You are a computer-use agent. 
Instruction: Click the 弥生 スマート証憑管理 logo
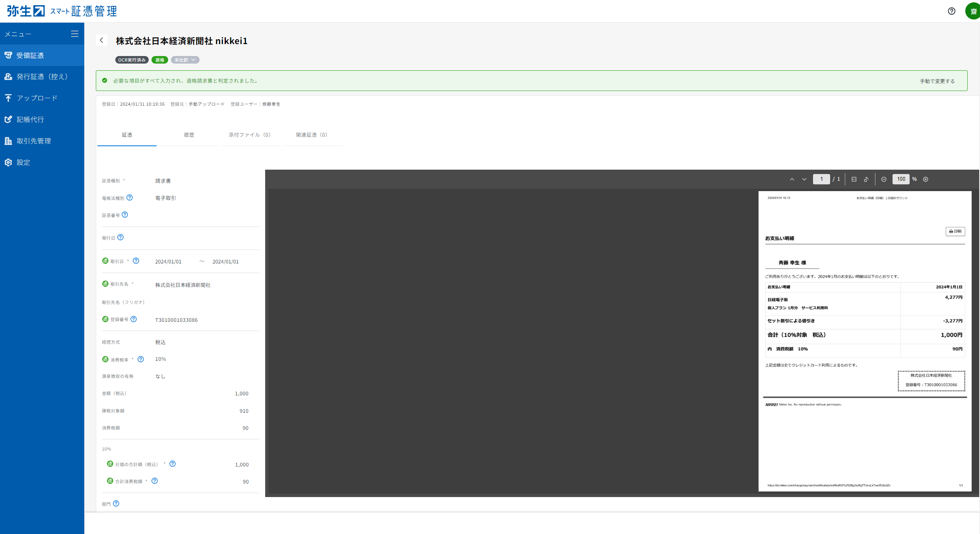62,11
